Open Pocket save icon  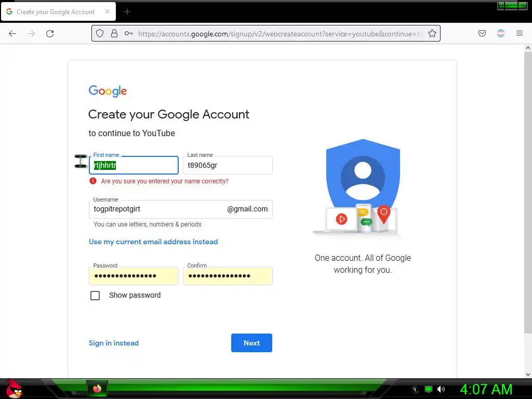point(482,33)
